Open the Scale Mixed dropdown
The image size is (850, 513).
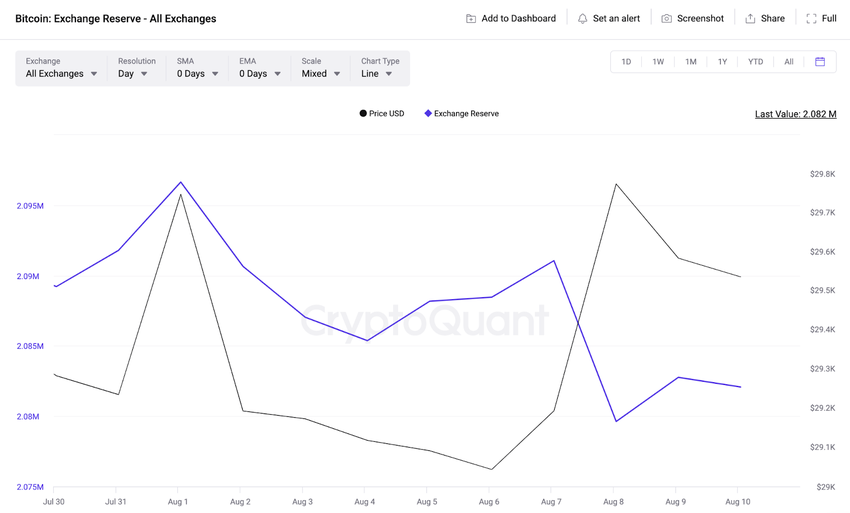(x=320, y=68)
